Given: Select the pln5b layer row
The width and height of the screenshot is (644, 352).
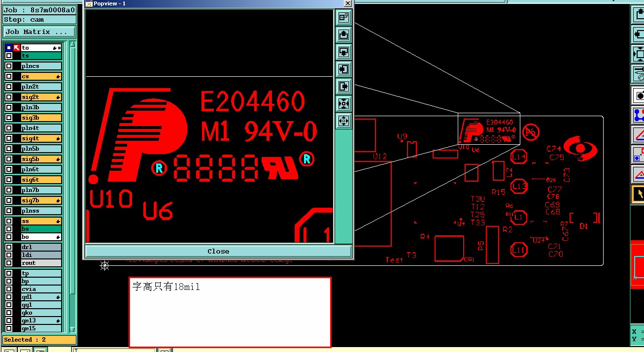Looking at the screenshot, I should coord(41,149).
